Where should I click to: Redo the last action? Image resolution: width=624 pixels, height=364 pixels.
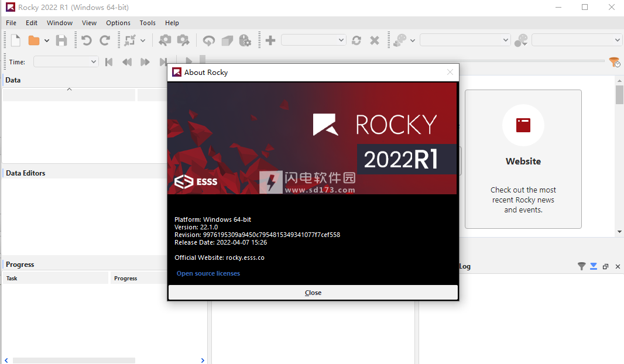105,40
